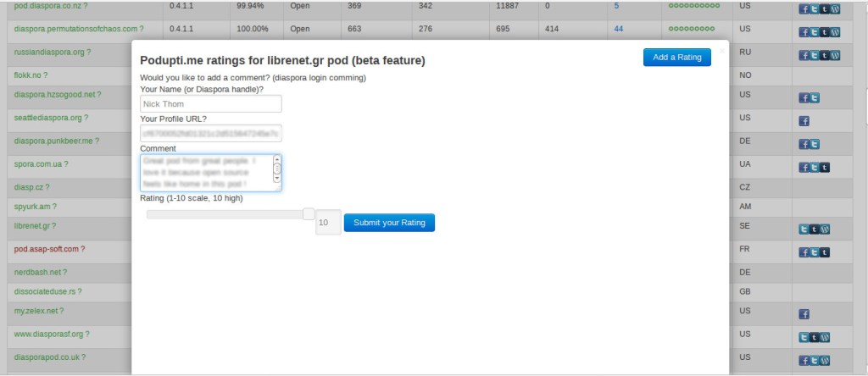The image size is (868, 376).
Task: Open Facebook icon for diaspora.hzsogood.net
Action: click(x=804, y=98)
